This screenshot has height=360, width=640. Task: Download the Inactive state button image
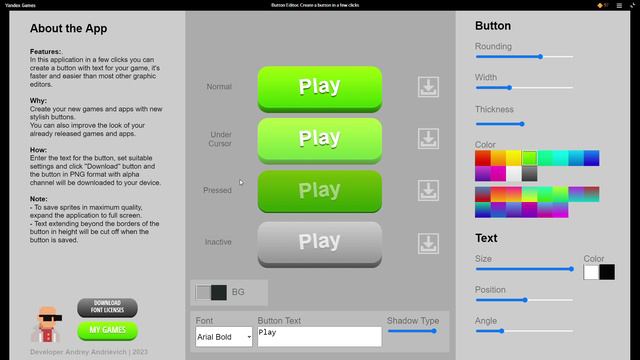pos(428,243)
